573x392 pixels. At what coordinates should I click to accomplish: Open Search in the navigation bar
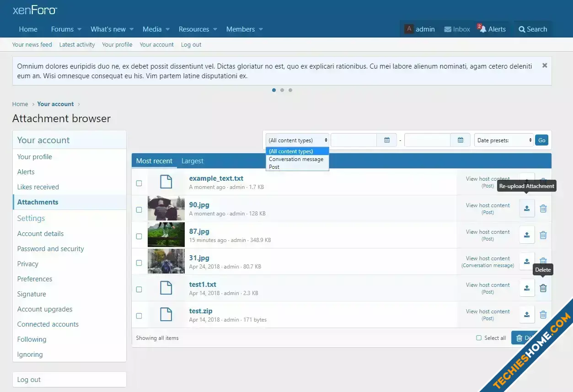point(533,29)
